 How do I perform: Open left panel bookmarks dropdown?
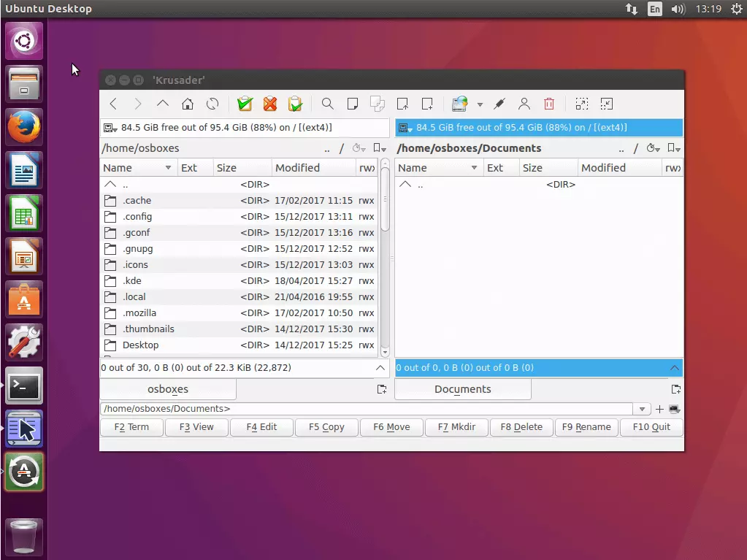click(380, 148)
